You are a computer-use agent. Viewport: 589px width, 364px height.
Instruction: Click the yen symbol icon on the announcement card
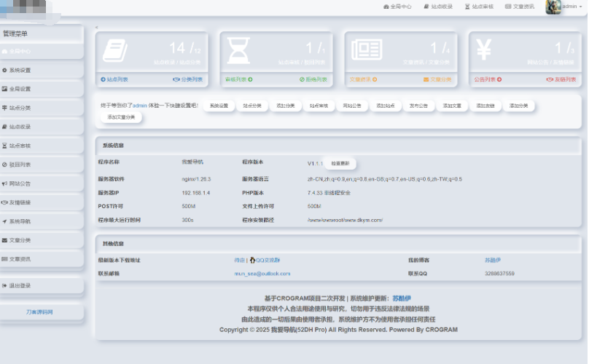coord(483,50)
